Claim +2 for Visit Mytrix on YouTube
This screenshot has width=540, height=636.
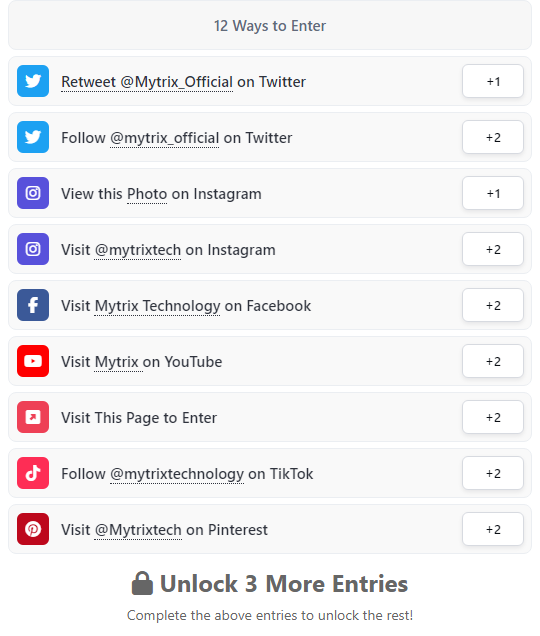tap(493, 361)
